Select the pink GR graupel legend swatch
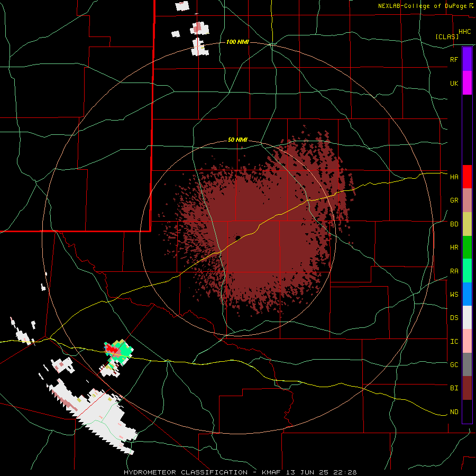476x476 pixels. tap(467, 200)
